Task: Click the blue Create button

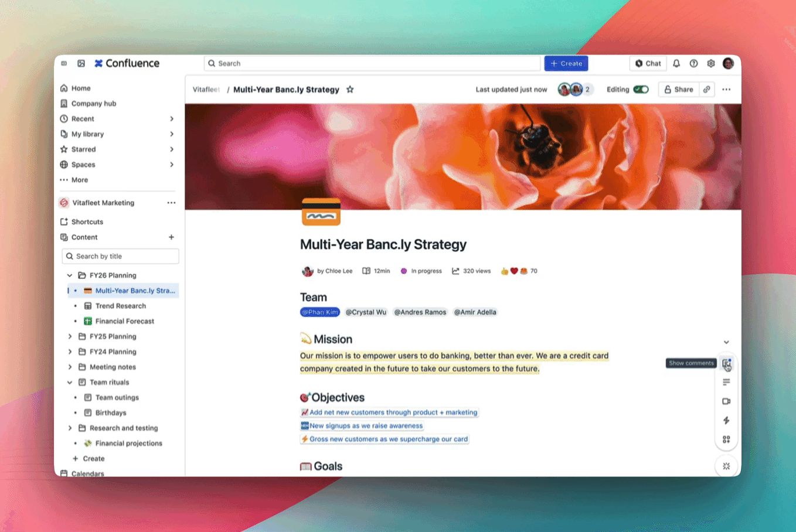Action: pos(566,63)
